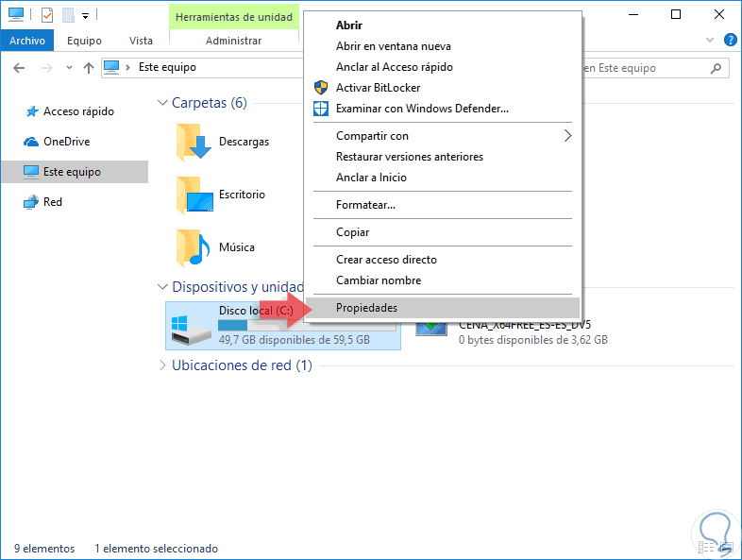Select the Descargas folder icon

pyautogui.click(x=194, y=142)
